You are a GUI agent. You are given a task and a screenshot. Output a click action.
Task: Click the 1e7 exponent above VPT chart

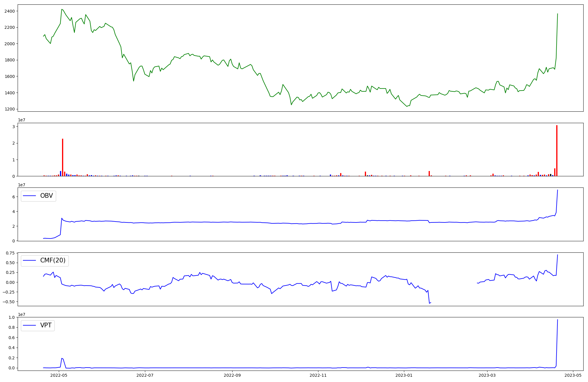pos(21,314)
